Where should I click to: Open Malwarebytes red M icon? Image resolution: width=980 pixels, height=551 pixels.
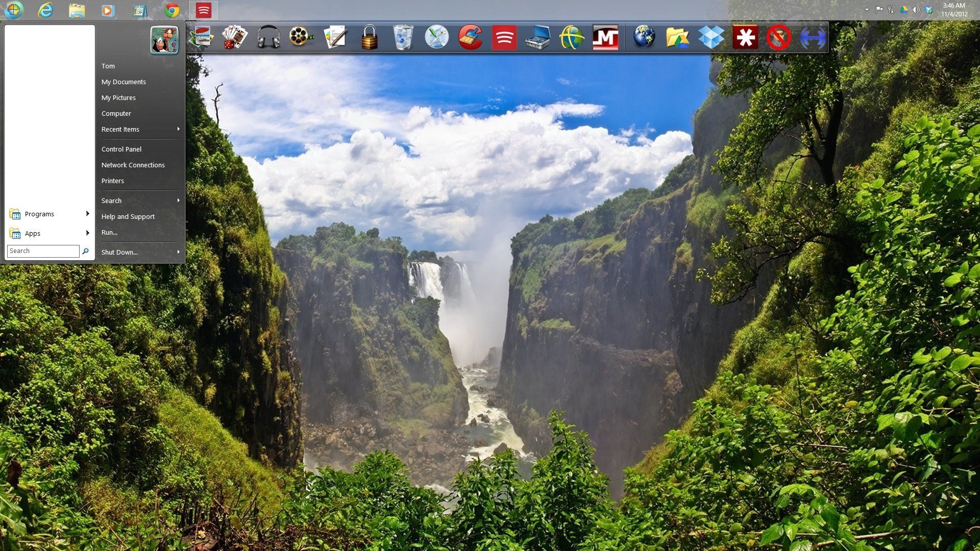click(x=605, y=37)
